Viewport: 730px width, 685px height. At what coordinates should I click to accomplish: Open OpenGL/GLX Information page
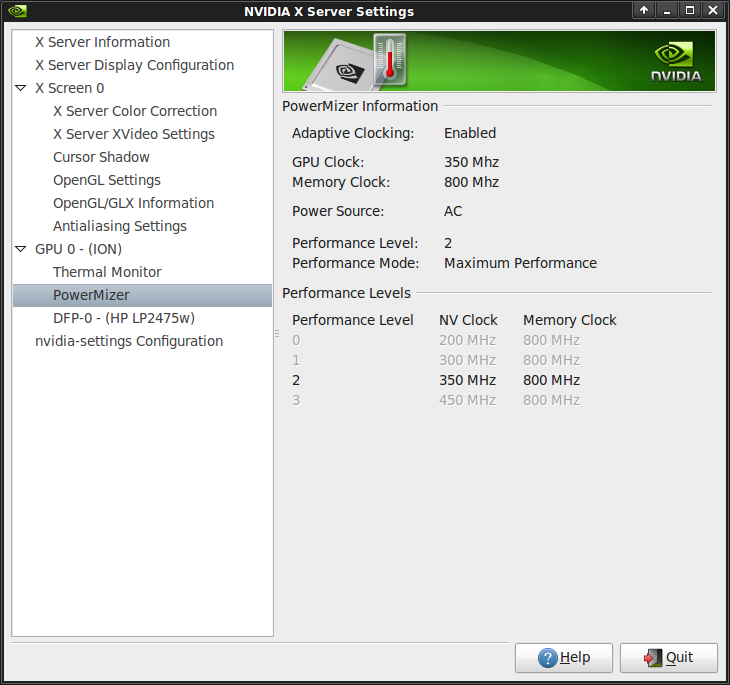pyautogui.click(x=133, y=203)
